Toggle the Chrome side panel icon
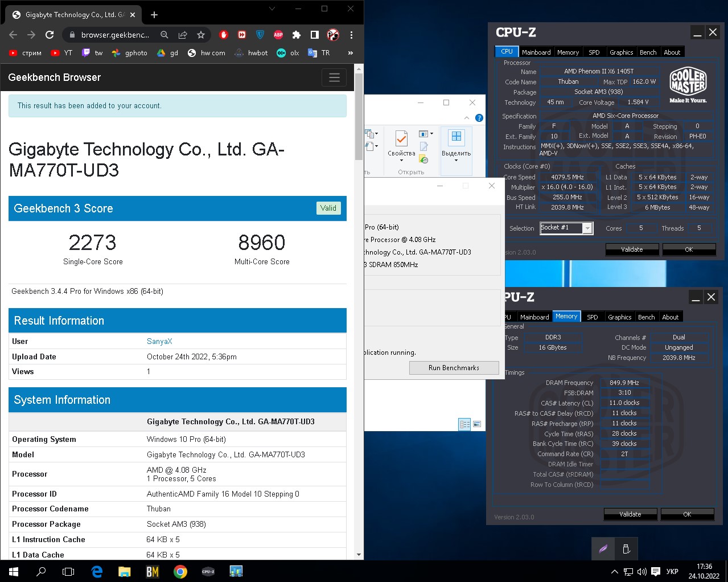 [x=315, y=35]
